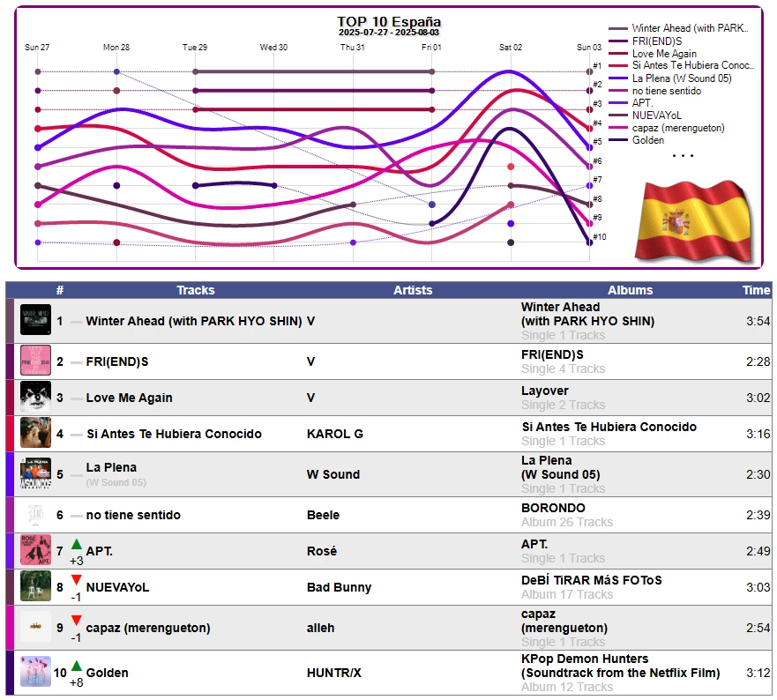Viewport: 777px width, 700px height.
Task: Select capaz (merengueton) legend entry
Action: pos(667,128)
